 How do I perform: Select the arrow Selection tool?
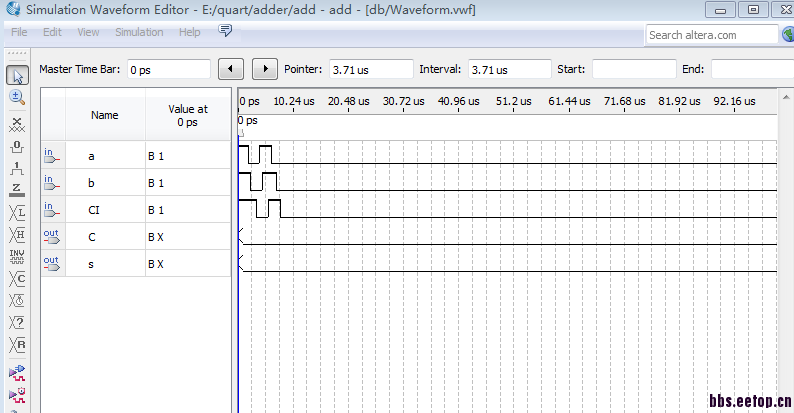click(17, 75)
